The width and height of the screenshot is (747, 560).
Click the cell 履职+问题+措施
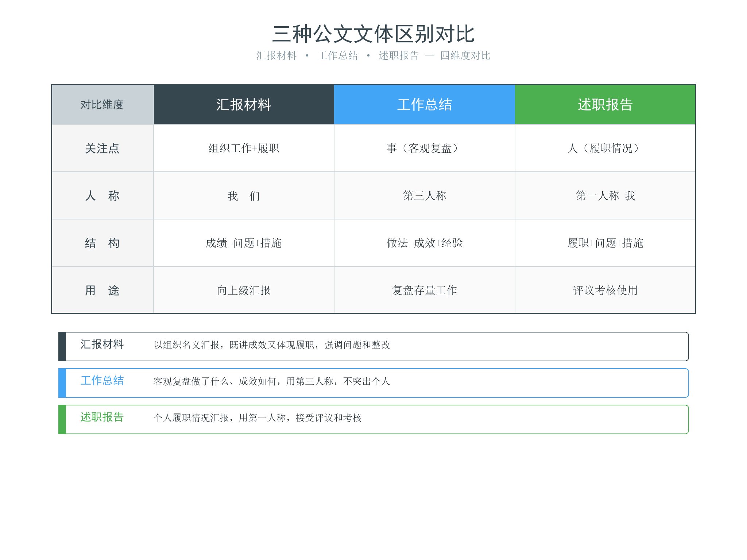click(605, 243)
